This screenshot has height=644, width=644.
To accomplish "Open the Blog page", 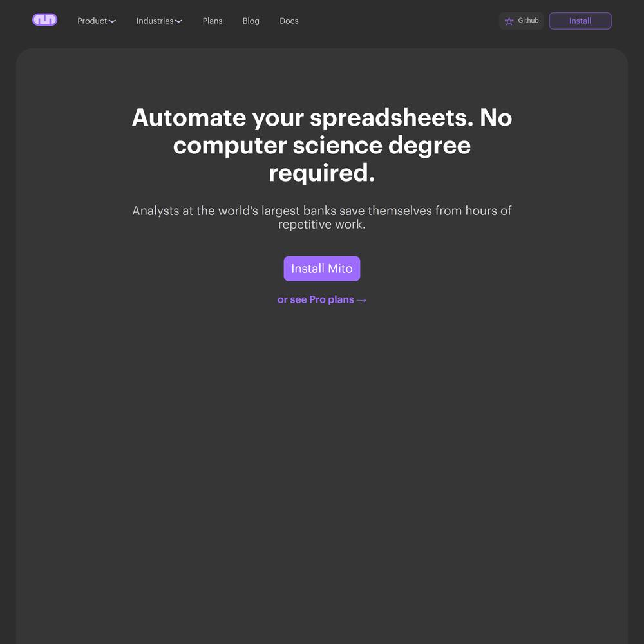I will click(251, 21).
